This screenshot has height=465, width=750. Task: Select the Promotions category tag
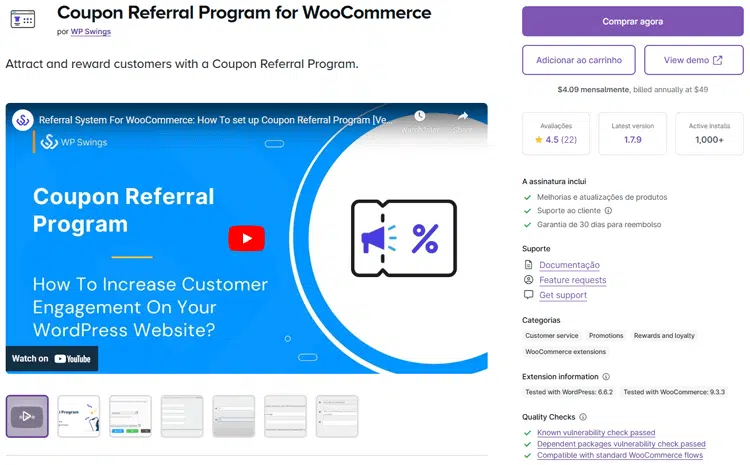(606, 336)
